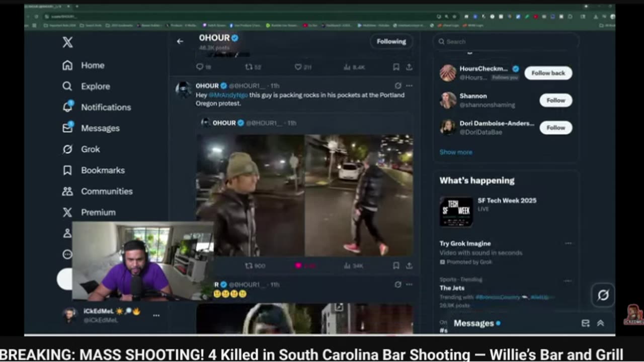This screenshot has height=362, width=644.
Task: Open the Try Grok Imagine promotion
Action: click(x=465, y=243)
